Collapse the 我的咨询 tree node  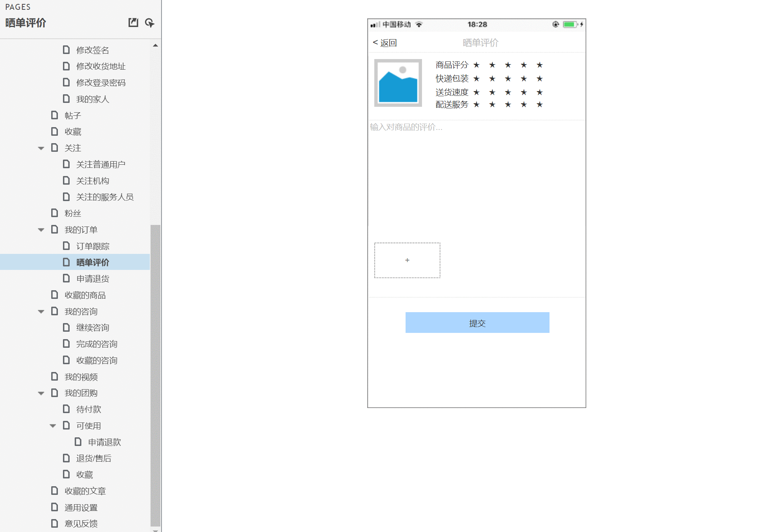(x=41, y=312)
